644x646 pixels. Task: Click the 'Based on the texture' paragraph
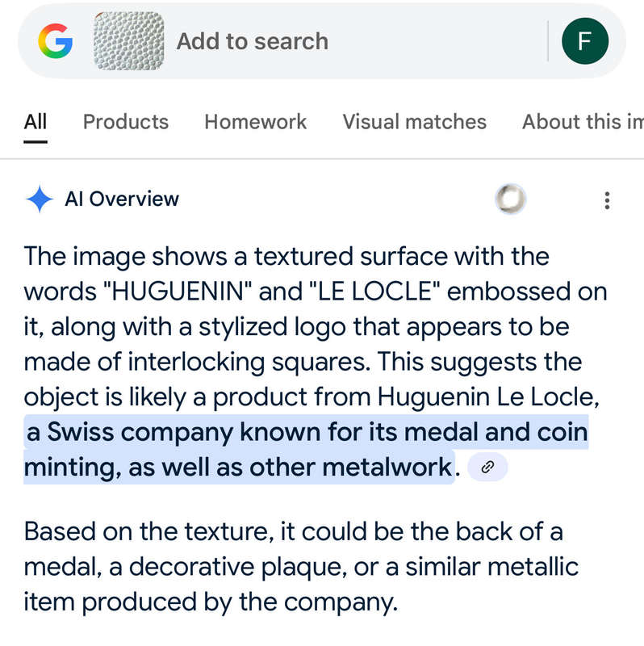[301, 568]
